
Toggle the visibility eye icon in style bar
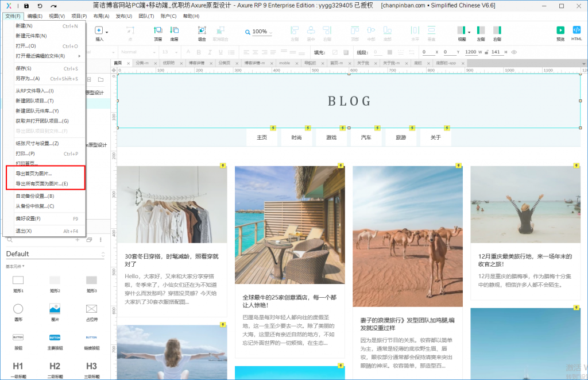tap(514, 52)
